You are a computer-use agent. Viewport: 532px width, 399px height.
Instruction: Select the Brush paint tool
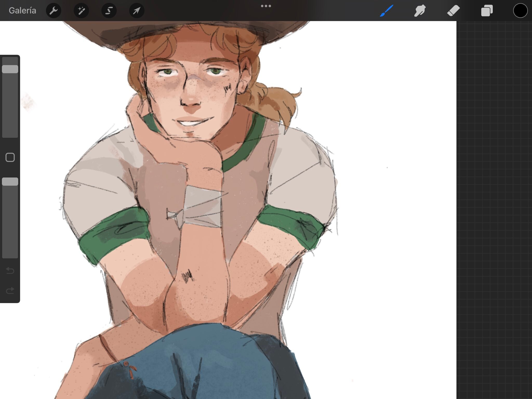(387, 11)
